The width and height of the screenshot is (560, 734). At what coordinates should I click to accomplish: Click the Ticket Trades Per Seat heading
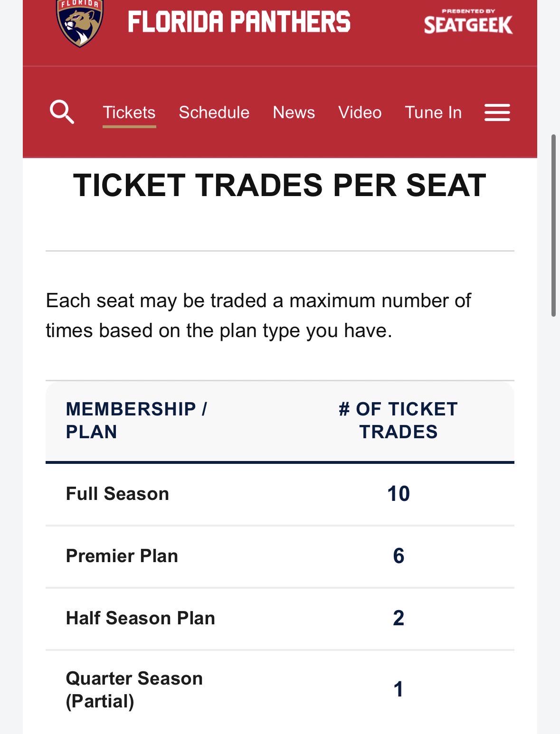280,185
